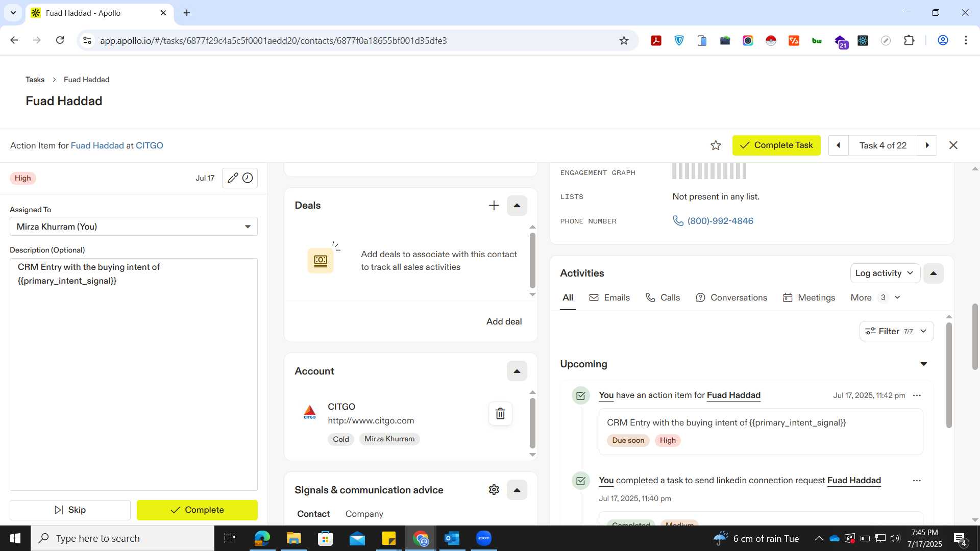Open options for linkedin connection request activity
This screenshot has height=551, width=980.
(917, 481)
